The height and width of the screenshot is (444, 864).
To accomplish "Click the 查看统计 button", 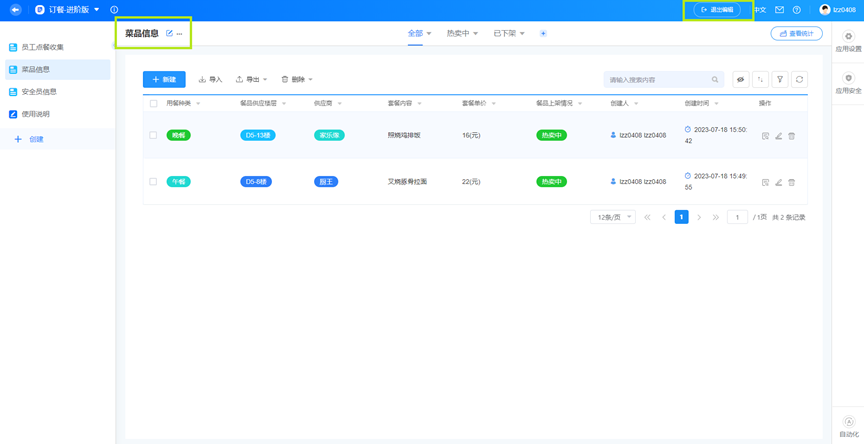I will pos(796,34).
